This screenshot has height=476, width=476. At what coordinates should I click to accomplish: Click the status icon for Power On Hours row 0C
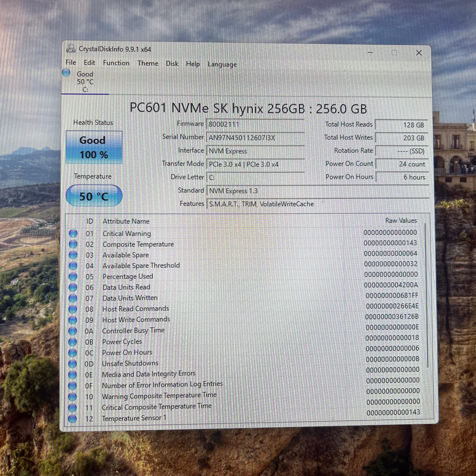click(73, 353)
